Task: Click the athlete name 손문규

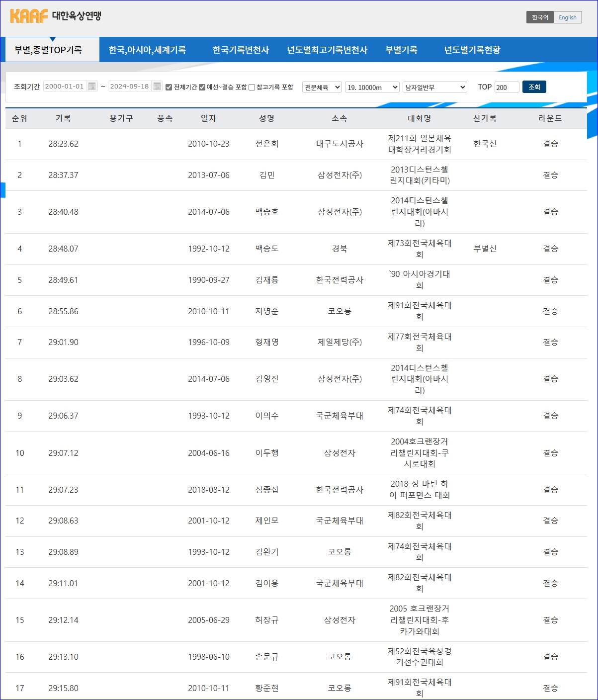Action: tap(267, 657)
